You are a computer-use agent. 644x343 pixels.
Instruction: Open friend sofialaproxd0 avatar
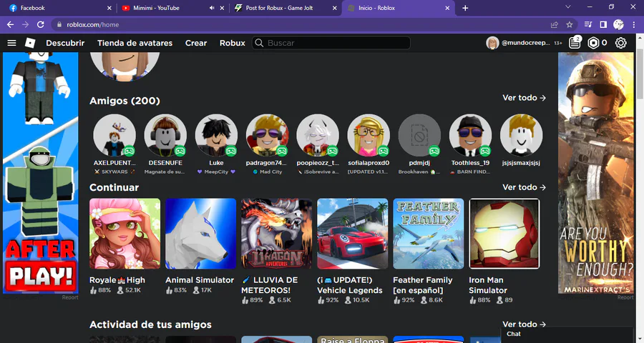pyautogui.click(x=369, y=135)
